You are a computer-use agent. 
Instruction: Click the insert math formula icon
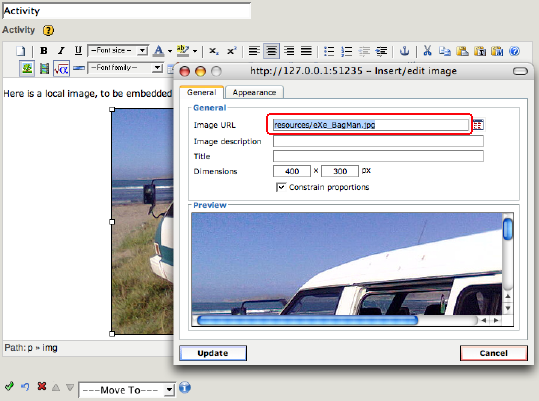pyautogui.click(x=62, y=69)
